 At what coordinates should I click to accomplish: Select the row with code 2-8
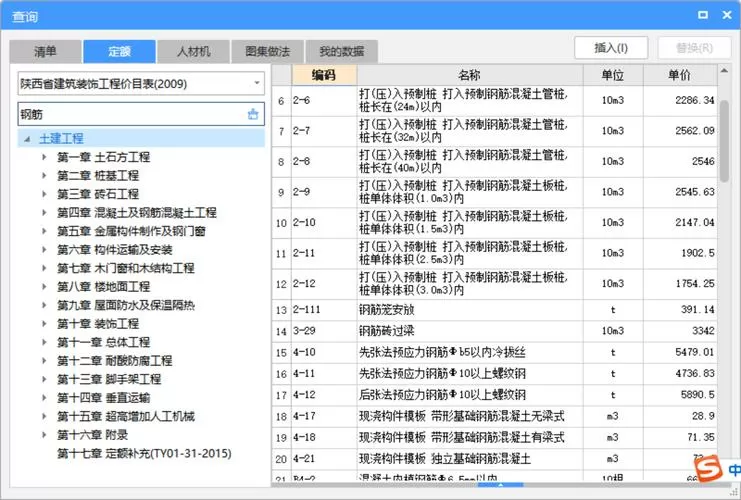[x=494, y=162]
